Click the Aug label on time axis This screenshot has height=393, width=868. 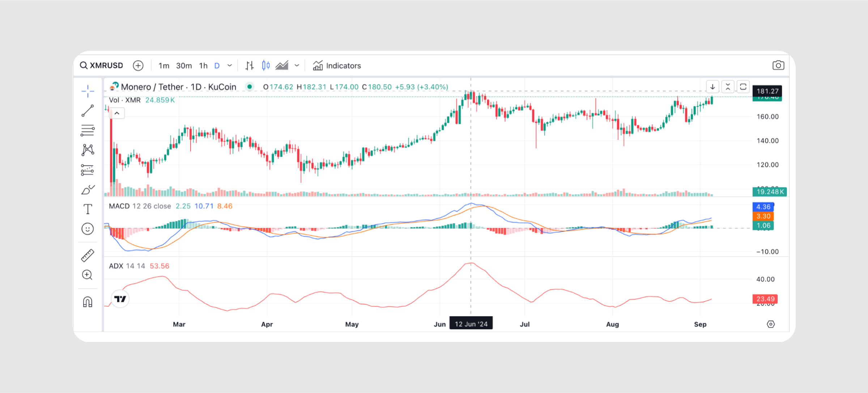tap(613, 324)
